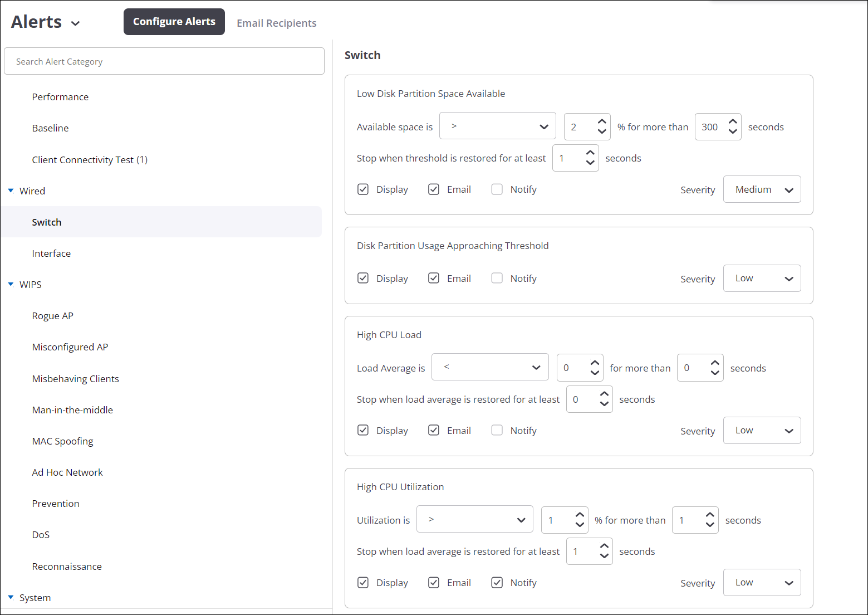Enable Notify for Disk Partition Usage alert
The image size is (868, 615).
(x=497, y=277)
